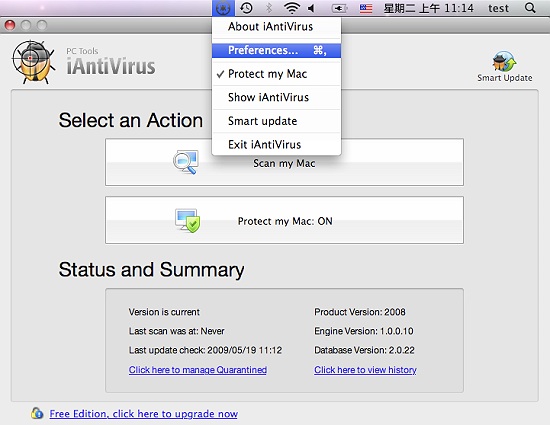Click Product Version: 2008 text
The height and width of the screenshot is (425, 550).
[x=360, y=312]
